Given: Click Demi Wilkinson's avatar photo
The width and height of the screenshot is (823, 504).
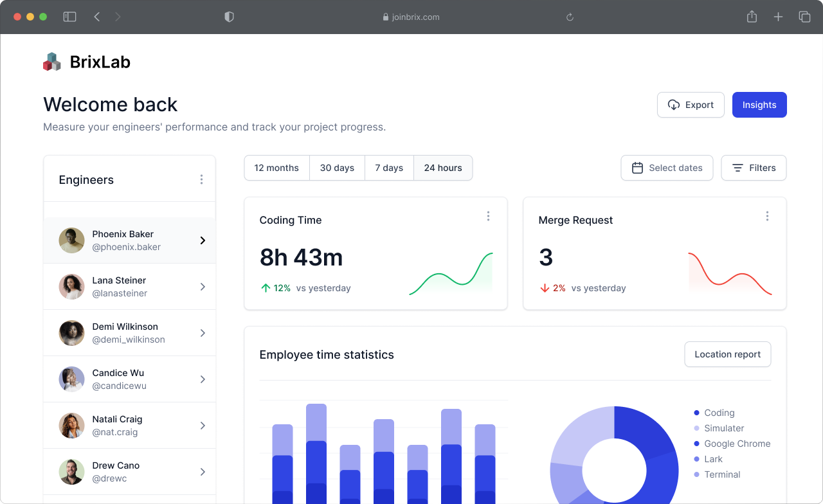Looking at the screenshot, I should pyautogui.click(x=72, y=333).
